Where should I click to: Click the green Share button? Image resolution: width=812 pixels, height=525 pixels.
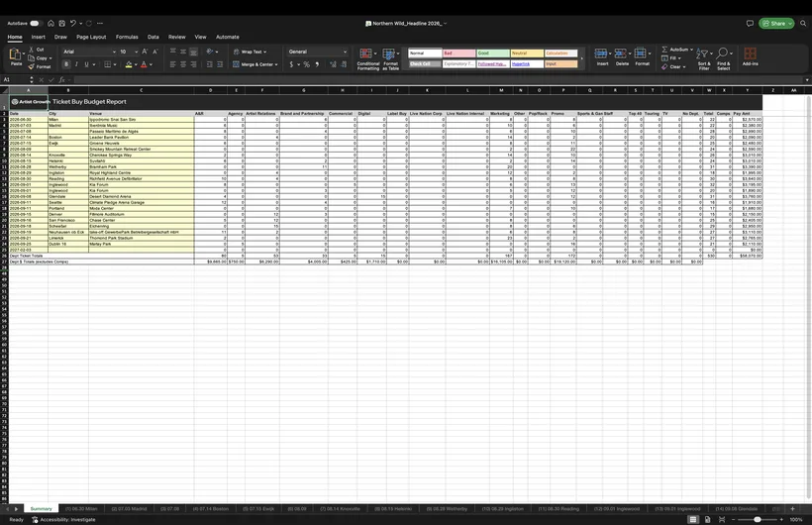[x=776, y=24]
